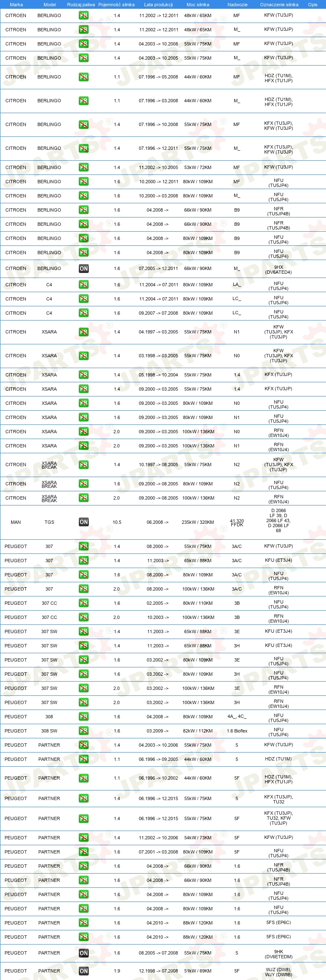
Task: Select the 51kW / 69KM power cell
Action: [198, 971]
